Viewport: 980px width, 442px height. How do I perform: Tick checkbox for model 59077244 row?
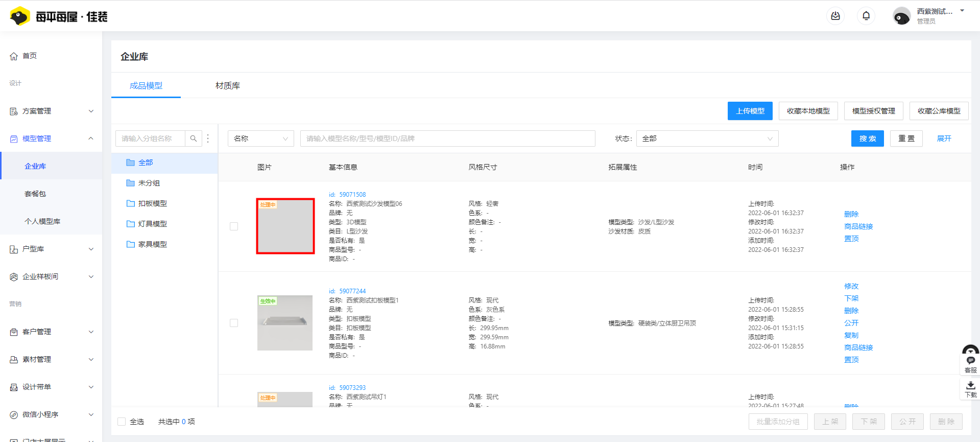(x=234, y=323)
